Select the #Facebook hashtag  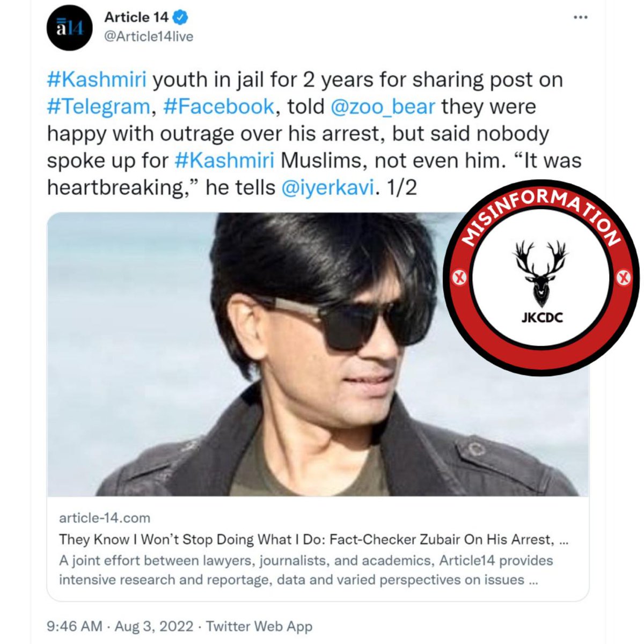218,107
